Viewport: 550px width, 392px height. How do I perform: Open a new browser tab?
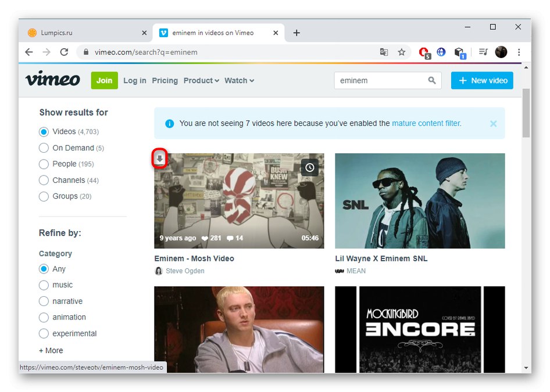tap(297, 33)
